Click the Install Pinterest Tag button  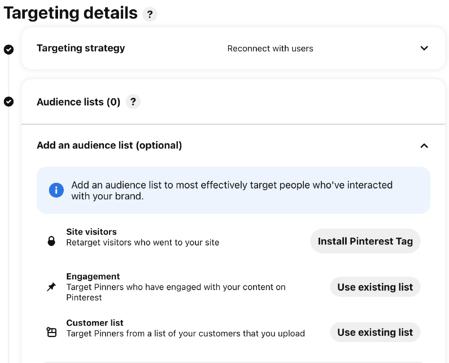(365, 241)
